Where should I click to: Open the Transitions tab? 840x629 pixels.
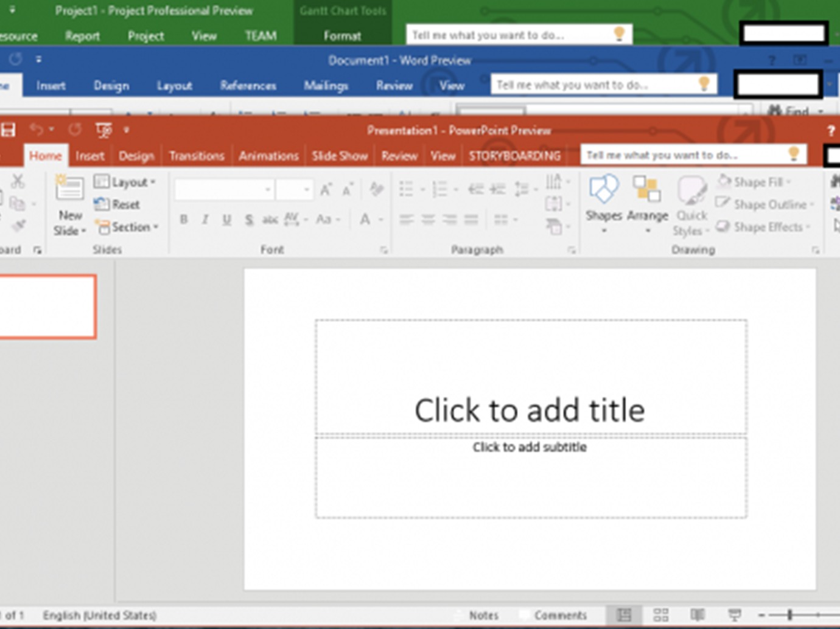(196, 156)
